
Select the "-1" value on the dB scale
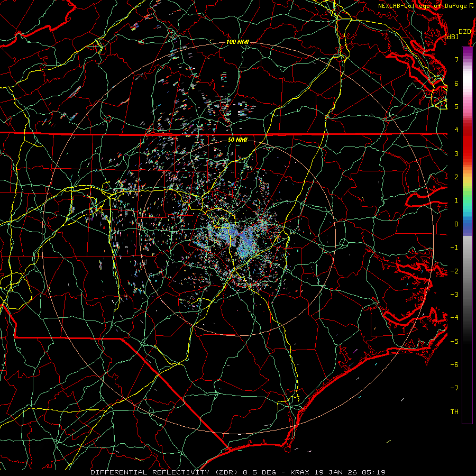[x=454, y=248]
